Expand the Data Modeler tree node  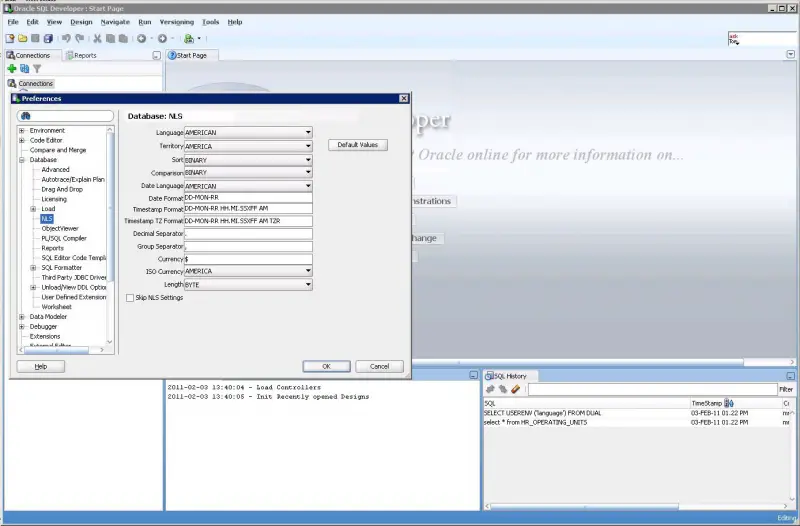(x=22, y=317)
